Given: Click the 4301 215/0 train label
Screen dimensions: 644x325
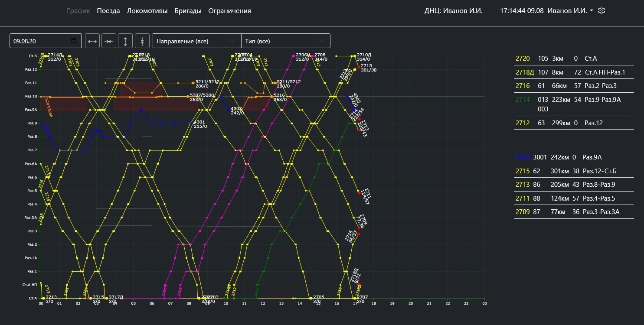Looking at the screenshot, I should pos(199,124).
